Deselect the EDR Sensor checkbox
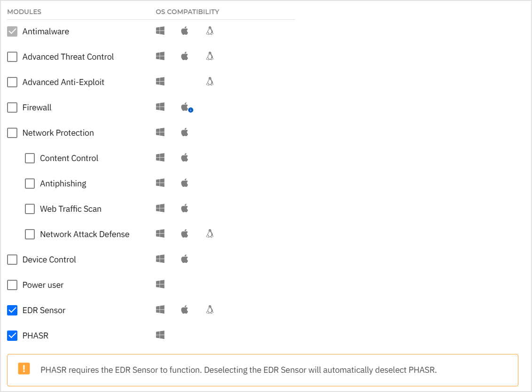 click(x=12, y=310)
